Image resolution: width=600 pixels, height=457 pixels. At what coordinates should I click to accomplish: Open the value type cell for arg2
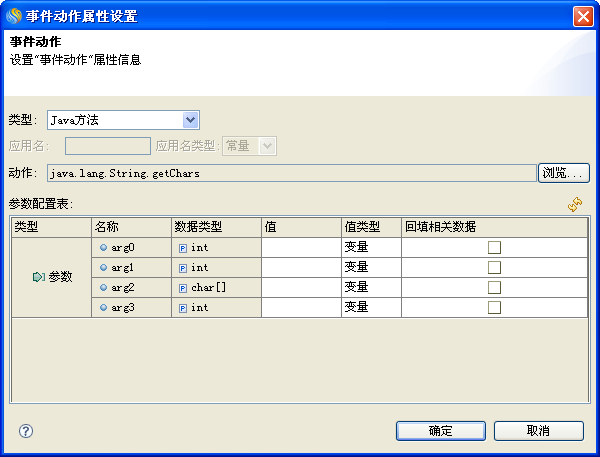click(x=370, y=287)
